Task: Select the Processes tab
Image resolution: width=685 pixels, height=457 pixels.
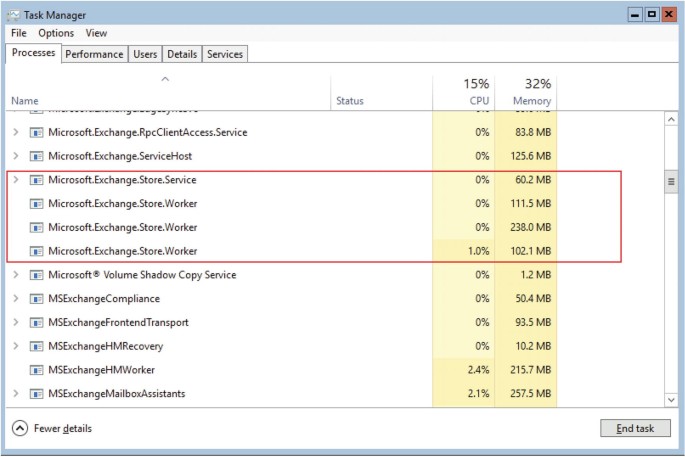Action: tap(34, 53)
